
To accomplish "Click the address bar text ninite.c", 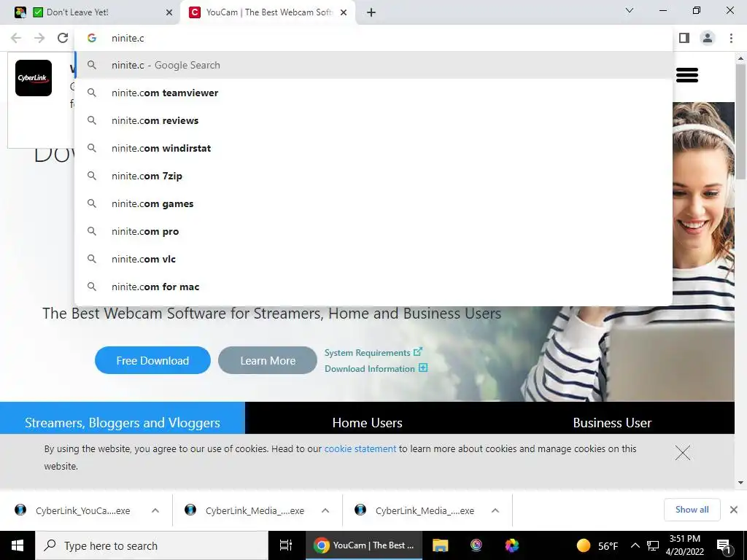I will pos(128,38).
